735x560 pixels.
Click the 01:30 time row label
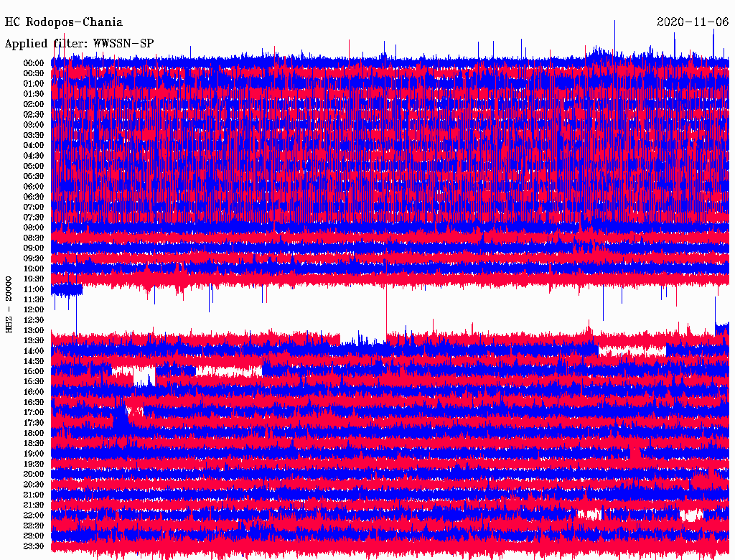tap(34, 94)
